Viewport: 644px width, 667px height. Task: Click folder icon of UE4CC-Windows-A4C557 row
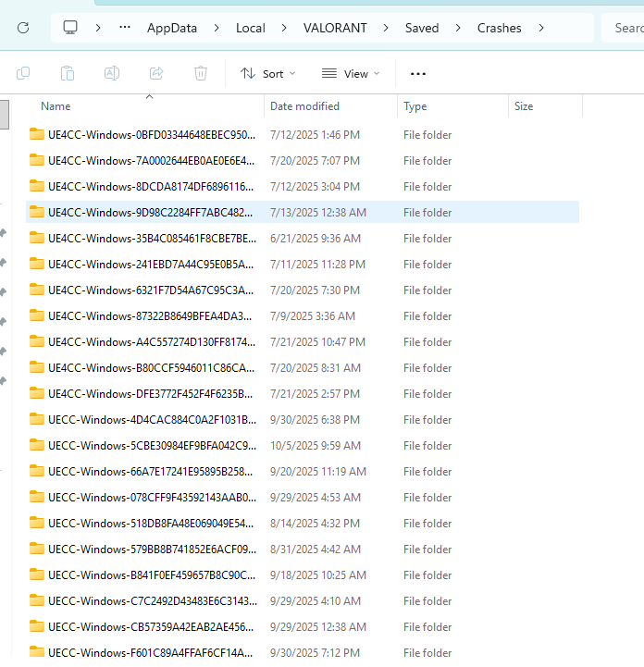[37, 341]
